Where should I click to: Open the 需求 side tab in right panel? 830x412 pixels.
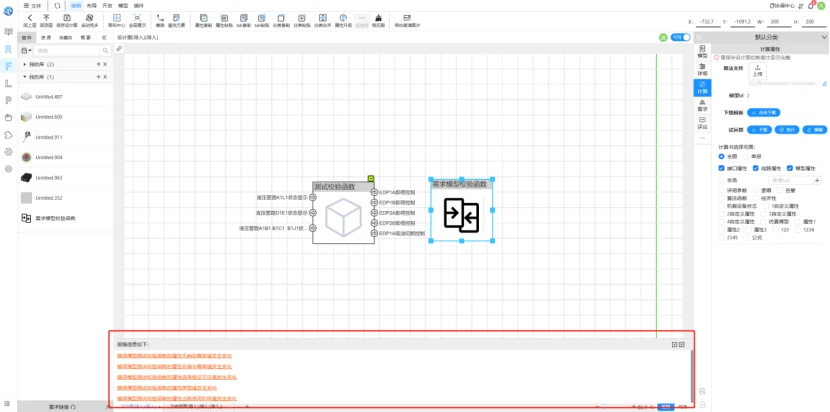tap(702, 105)
